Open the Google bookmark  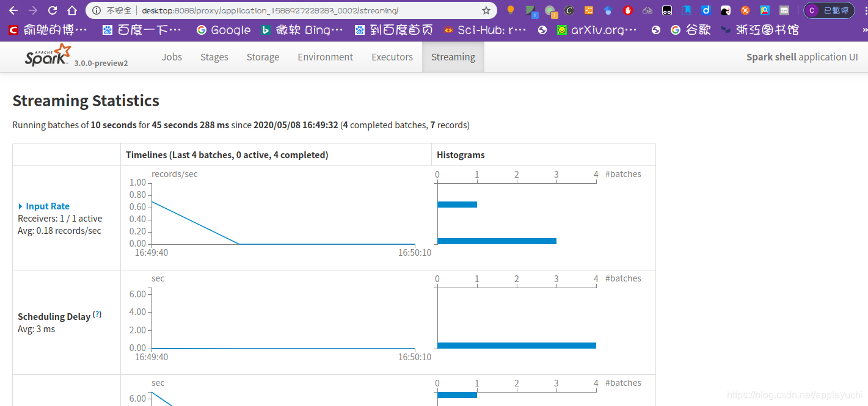click(x=224, y=29)
